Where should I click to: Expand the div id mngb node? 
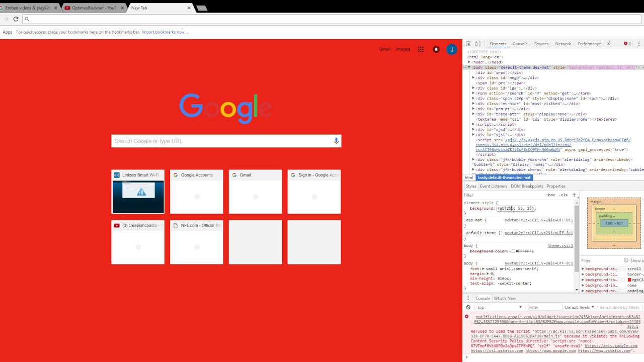(473, 78)
